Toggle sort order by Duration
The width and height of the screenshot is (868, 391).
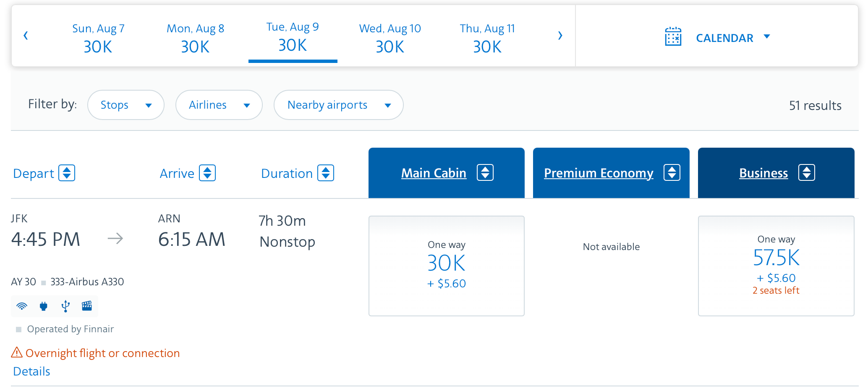[x=326, y=173]
